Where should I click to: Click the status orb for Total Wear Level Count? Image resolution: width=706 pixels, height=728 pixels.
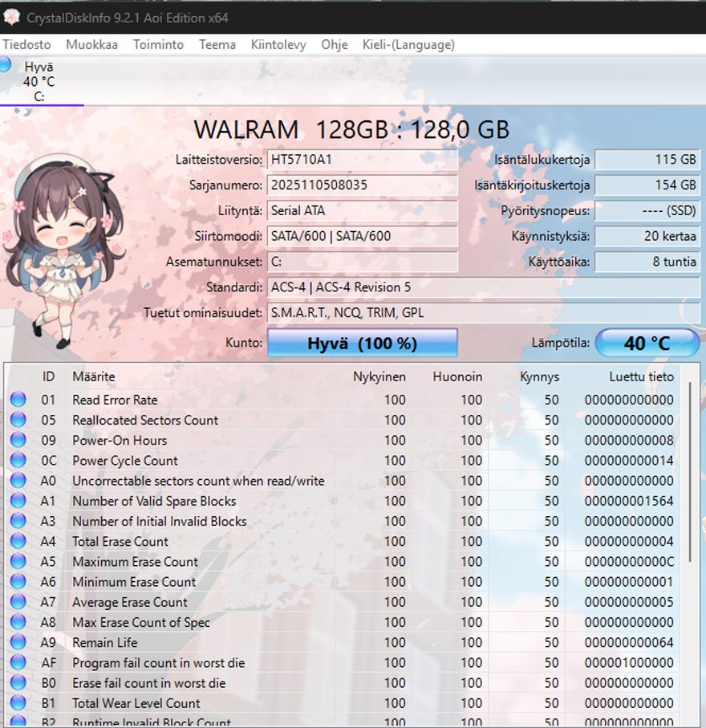coord(18,703)
